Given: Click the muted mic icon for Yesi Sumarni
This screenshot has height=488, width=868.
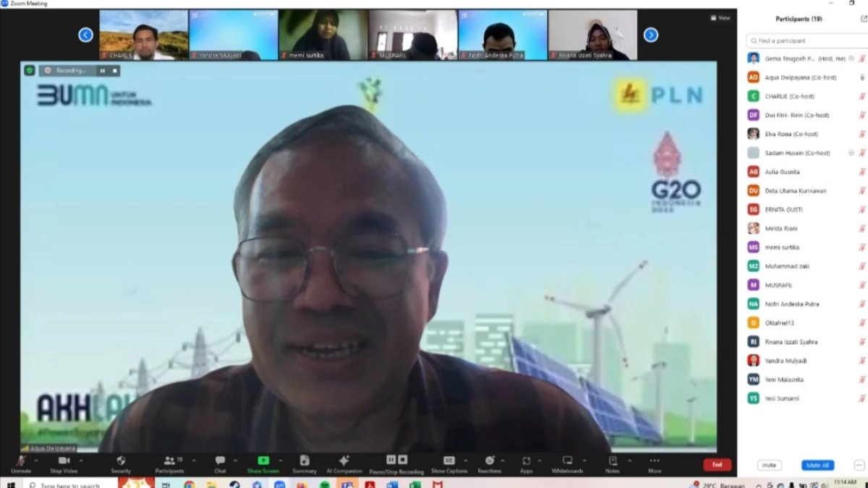Looking at the screenshot, I should point(861,398).
